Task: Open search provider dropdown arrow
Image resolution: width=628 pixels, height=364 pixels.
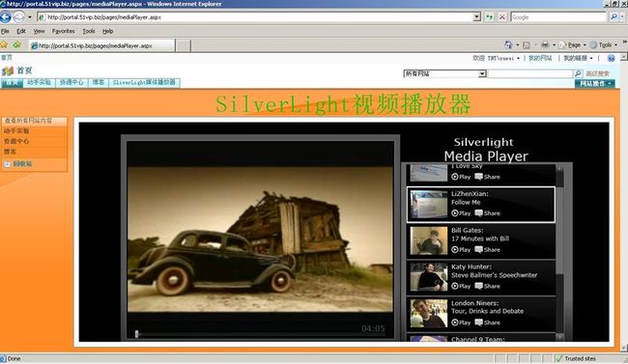Action: tap(622, 17)
